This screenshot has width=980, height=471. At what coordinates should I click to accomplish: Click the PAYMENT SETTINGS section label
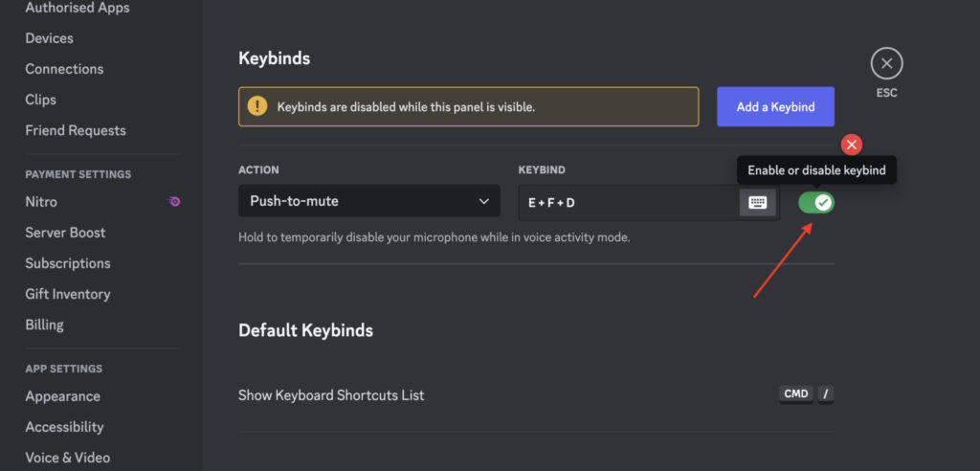78,174
